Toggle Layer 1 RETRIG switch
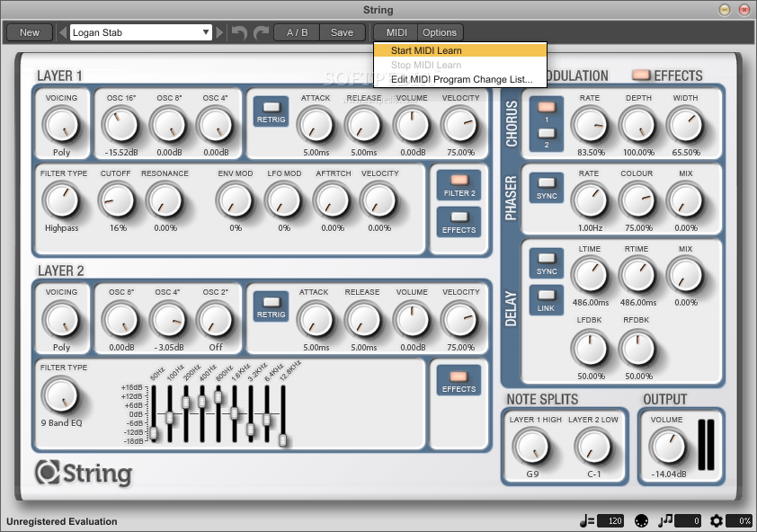 pos(271,111)
